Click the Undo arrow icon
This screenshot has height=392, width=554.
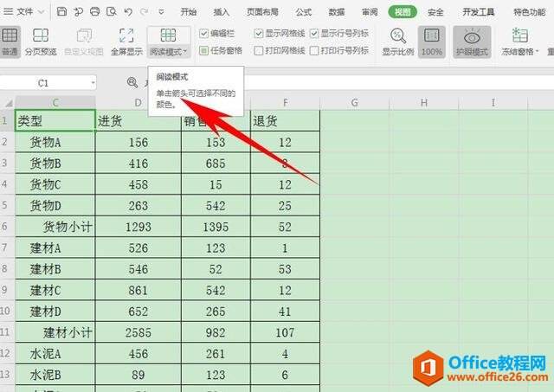coord(128,12)
